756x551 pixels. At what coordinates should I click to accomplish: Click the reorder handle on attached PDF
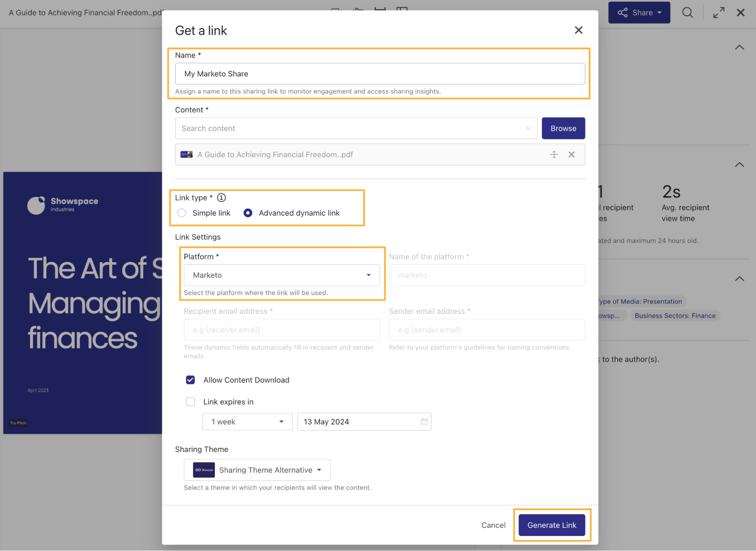pos(554,154)
